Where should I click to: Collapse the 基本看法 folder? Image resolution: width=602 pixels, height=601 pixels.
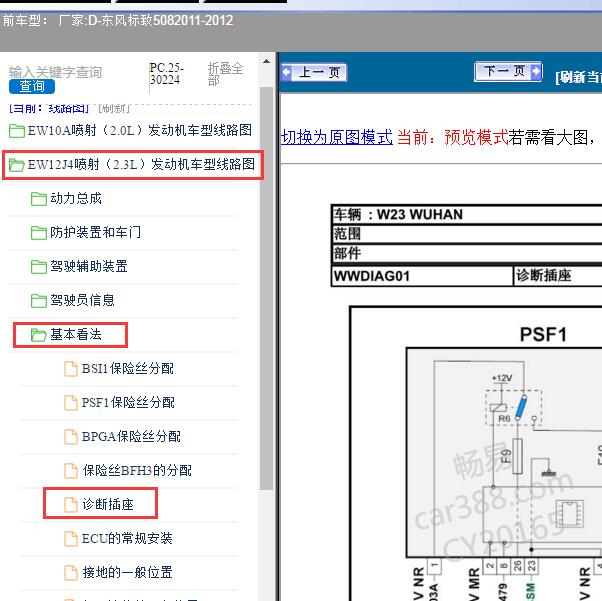76,334
